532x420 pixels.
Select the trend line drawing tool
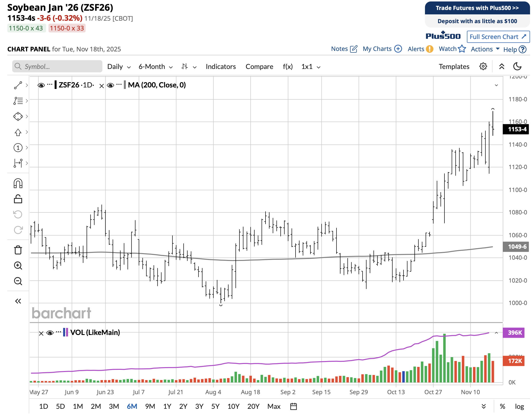click(18, 85)
